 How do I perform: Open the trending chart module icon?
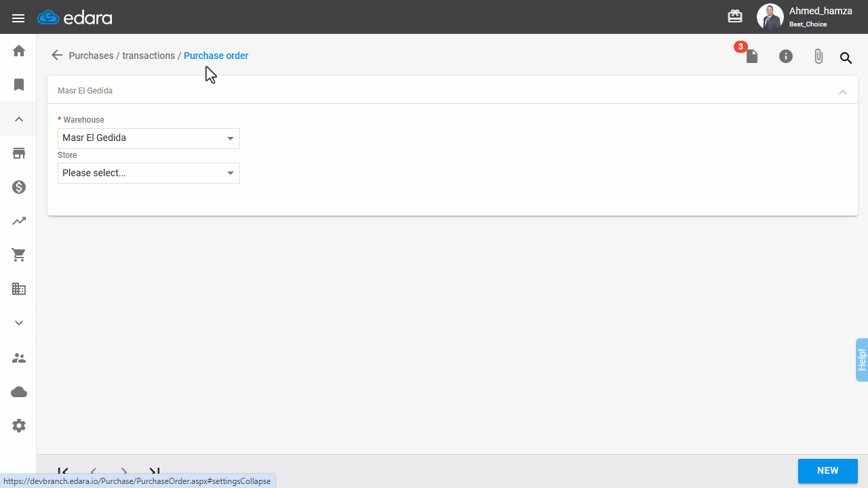[x=19, y=221]
